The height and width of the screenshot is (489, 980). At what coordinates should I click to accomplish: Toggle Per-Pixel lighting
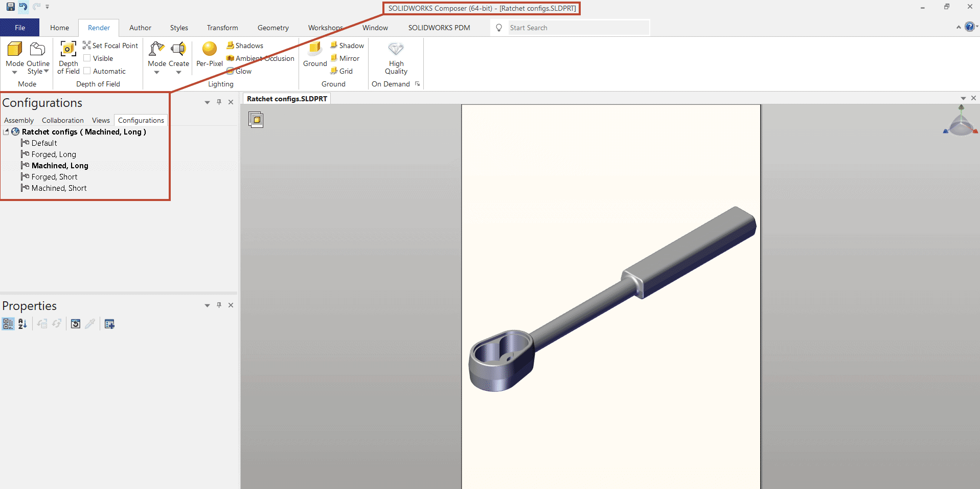point(210,54)
